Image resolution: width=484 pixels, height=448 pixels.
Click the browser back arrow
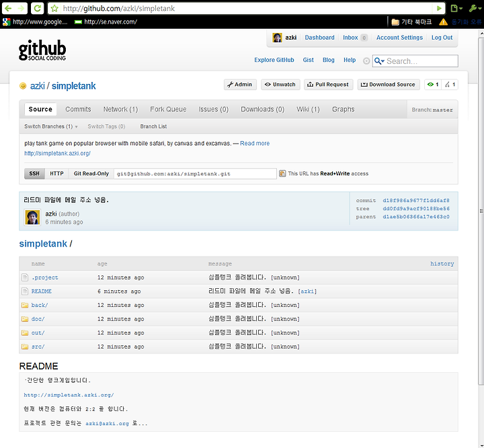8,8
